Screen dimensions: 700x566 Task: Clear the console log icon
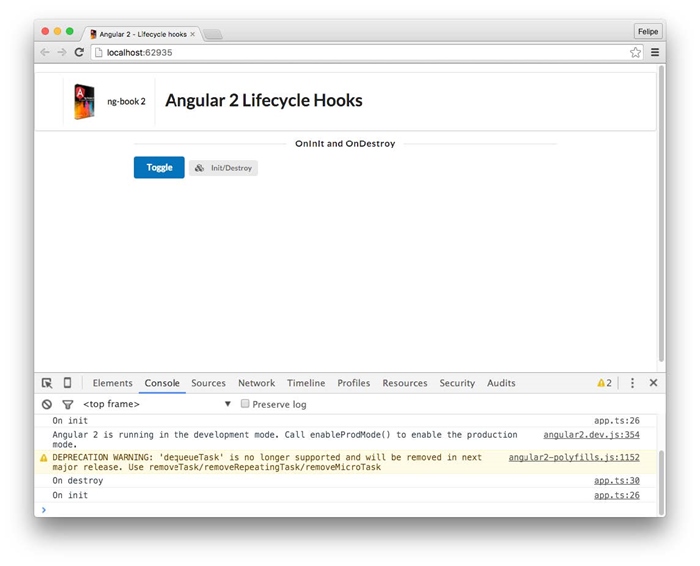coord(47,404)
